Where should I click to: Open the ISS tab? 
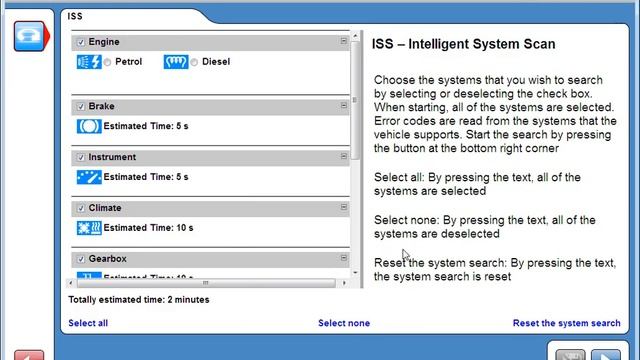[x=75, y=16]
